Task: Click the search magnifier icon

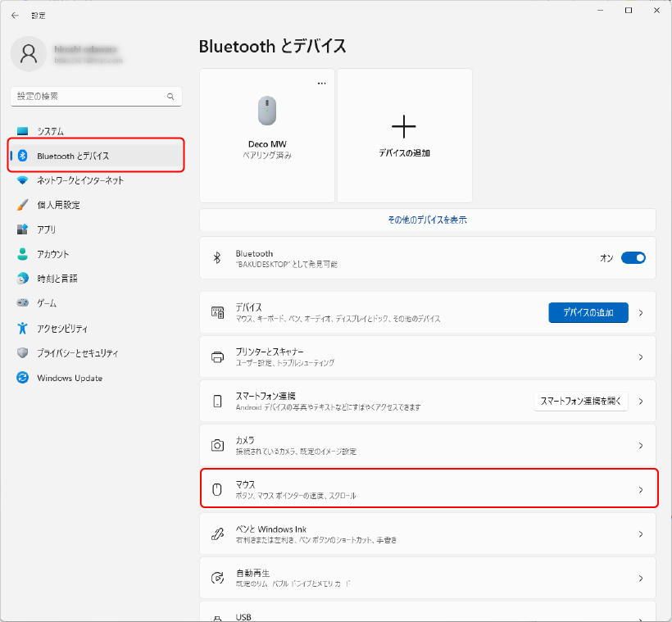Action: click(x=170, y=97)
